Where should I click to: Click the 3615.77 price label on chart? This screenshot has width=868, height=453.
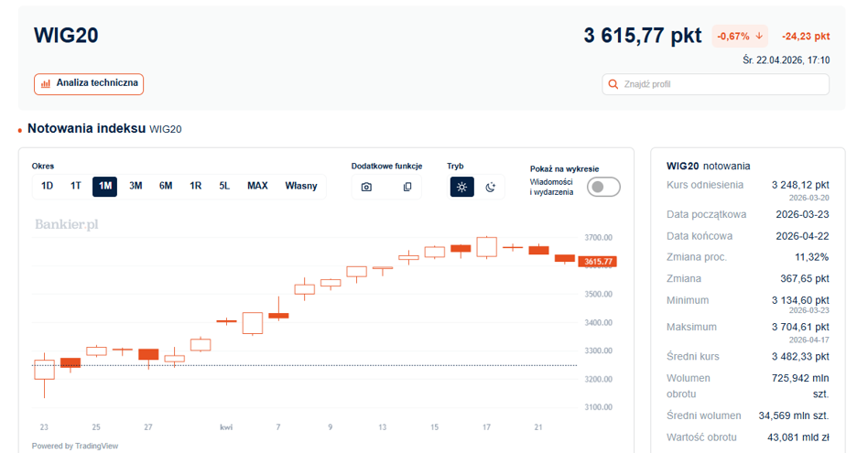coord(598,262)
